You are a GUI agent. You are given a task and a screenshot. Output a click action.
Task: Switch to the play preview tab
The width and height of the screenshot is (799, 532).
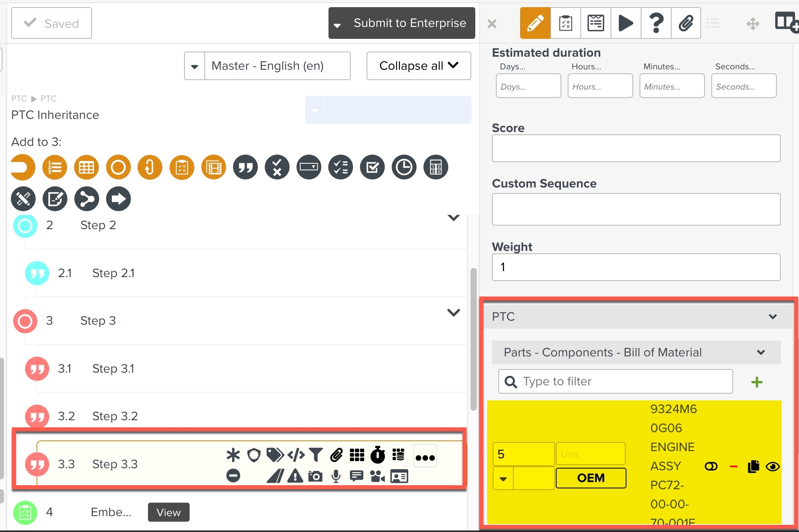click(x=626, y=23)
